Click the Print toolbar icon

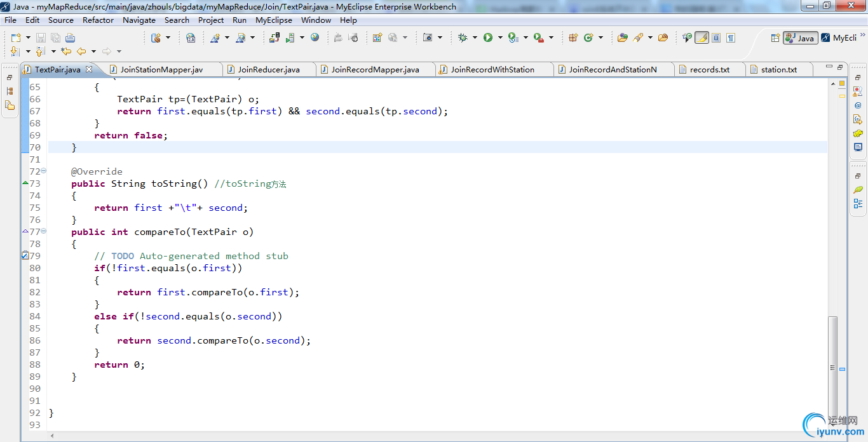point(70,38)
